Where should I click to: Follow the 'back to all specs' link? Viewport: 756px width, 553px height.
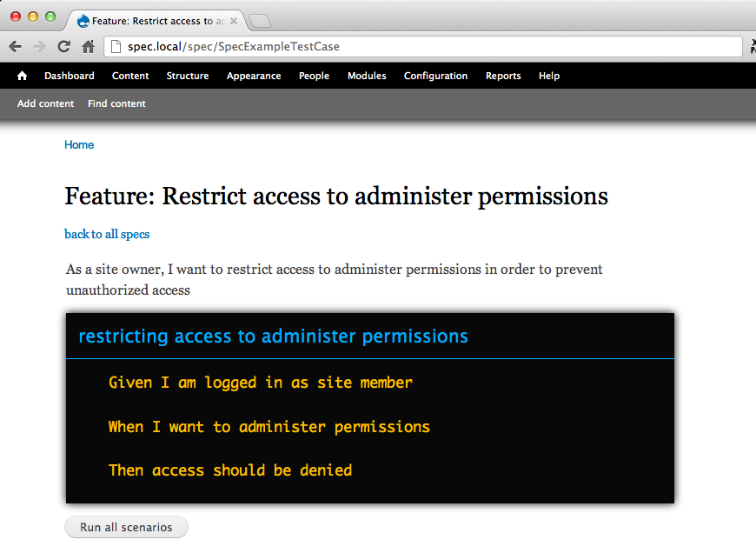point(107,235)
